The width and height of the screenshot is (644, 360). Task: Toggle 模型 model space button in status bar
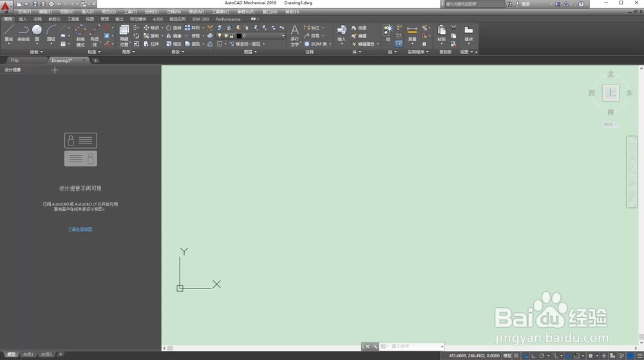(507, 355)
